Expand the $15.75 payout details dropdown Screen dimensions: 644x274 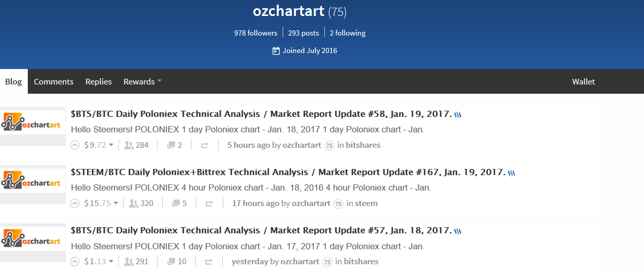(116, 203)
